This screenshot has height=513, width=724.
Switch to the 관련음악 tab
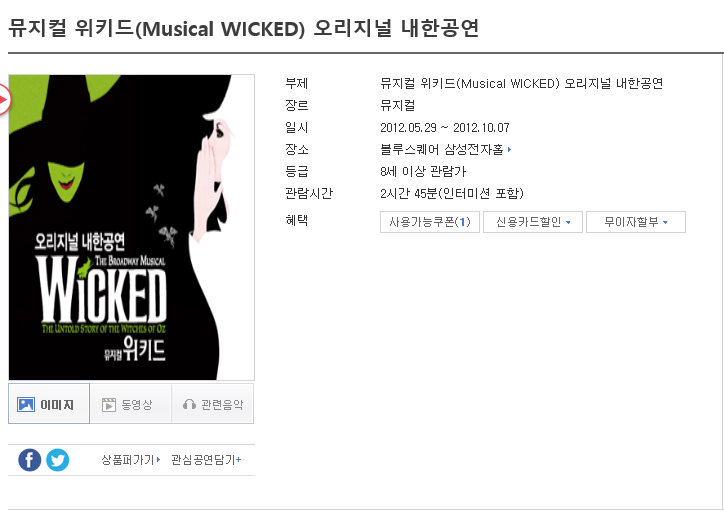pos(212,404)
